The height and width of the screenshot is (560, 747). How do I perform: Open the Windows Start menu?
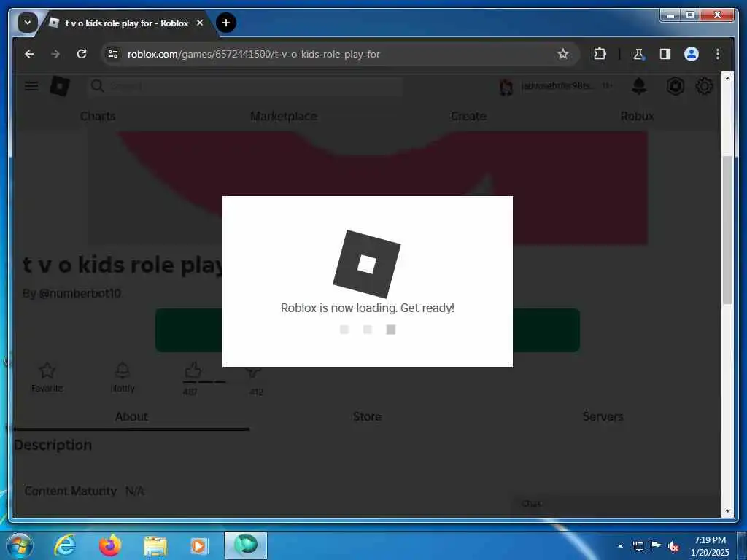click(20, 545)
